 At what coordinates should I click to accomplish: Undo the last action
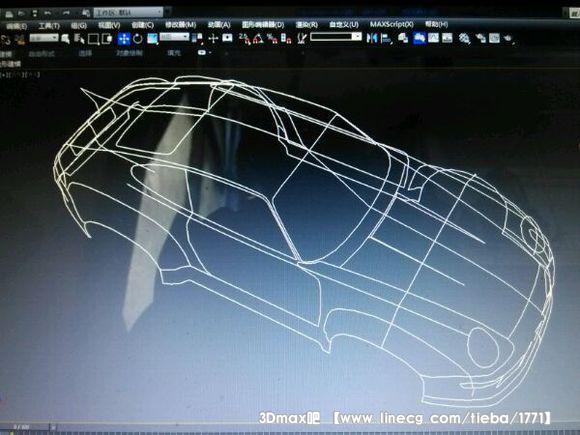(x=48, y=13)
